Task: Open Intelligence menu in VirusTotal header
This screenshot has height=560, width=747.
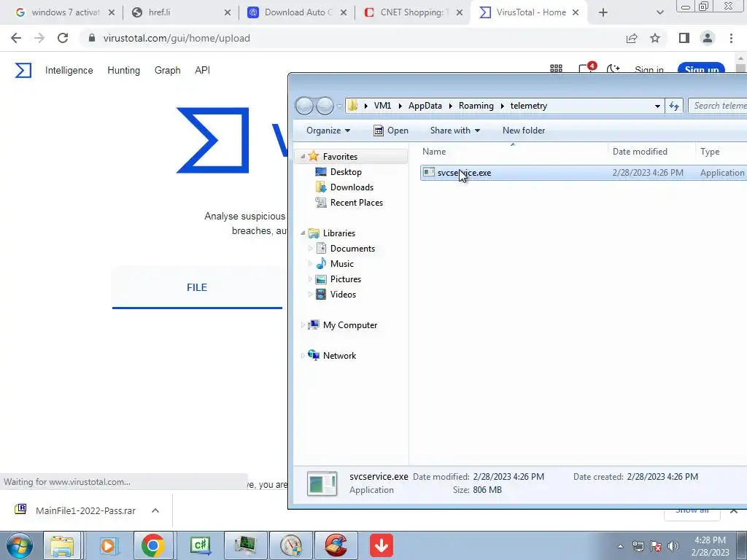Action: coord(69,71)
